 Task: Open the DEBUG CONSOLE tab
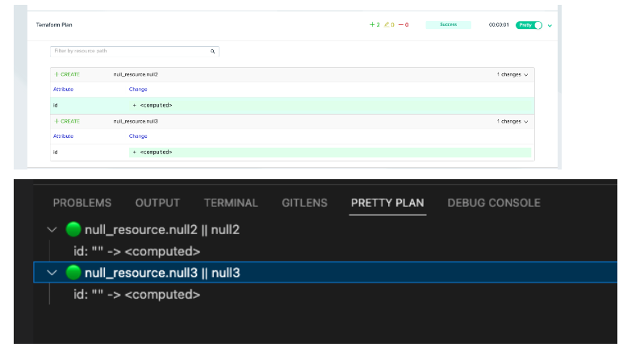[494, 203]
